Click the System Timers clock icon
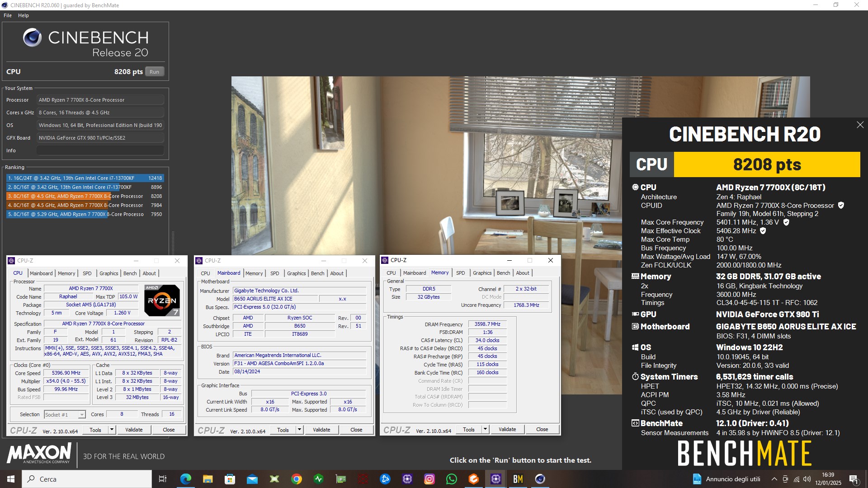Viewport: 868px width, 488px height. coord(635,376)
